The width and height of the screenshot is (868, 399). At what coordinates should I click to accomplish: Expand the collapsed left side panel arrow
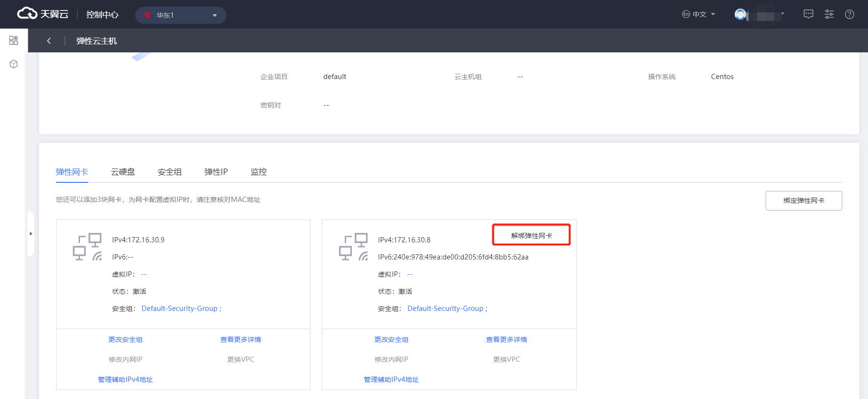(31, 234)
